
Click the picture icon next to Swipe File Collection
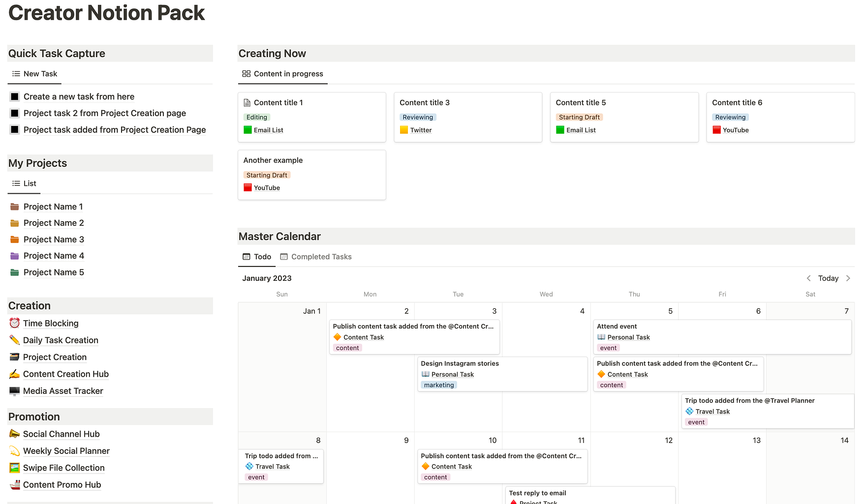click(x=14, y=468)
